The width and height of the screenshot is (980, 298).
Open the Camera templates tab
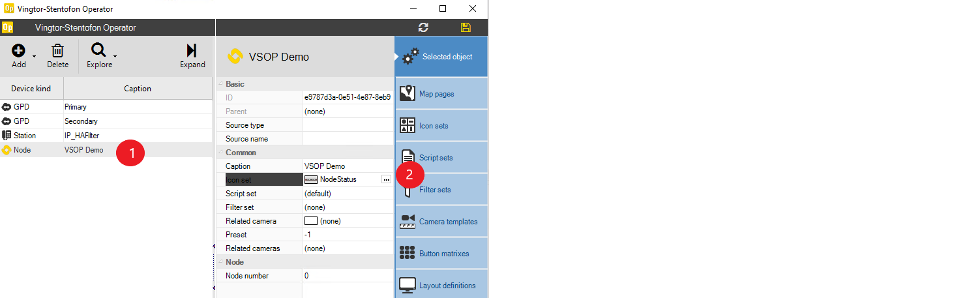click(x=441, y=222)
